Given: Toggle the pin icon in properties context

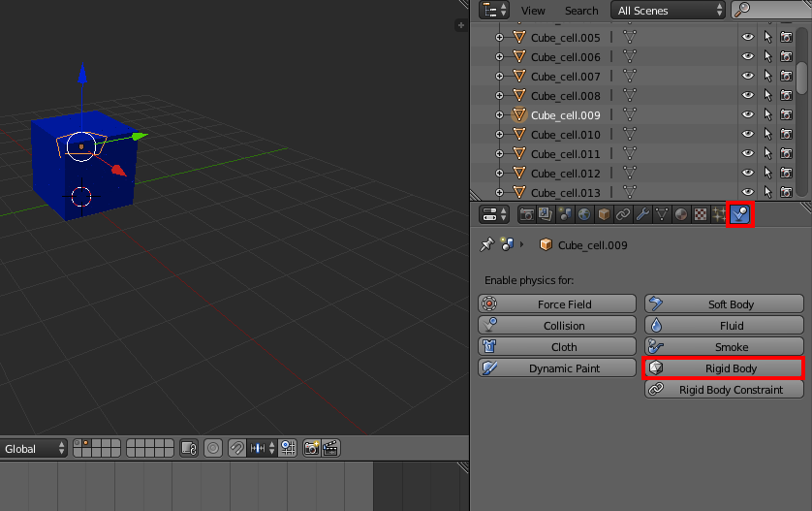Looking at the screenshot, I should coord(486,244).
